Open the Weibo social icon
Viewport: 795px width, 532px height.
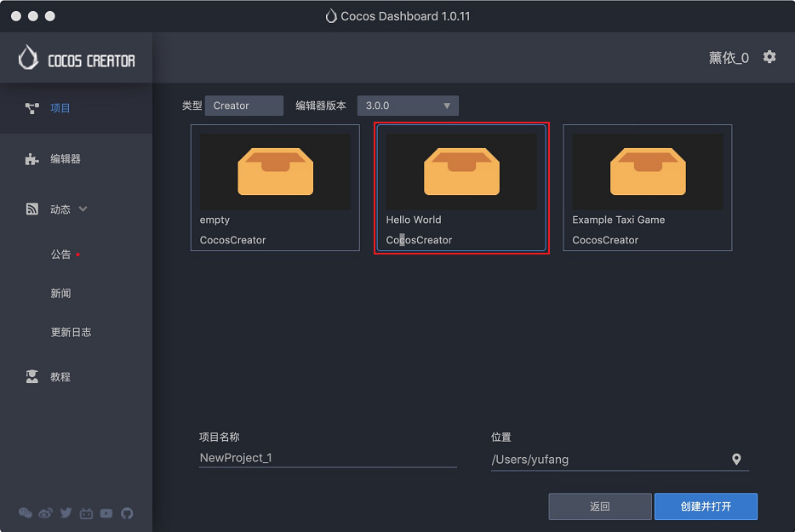46,513
